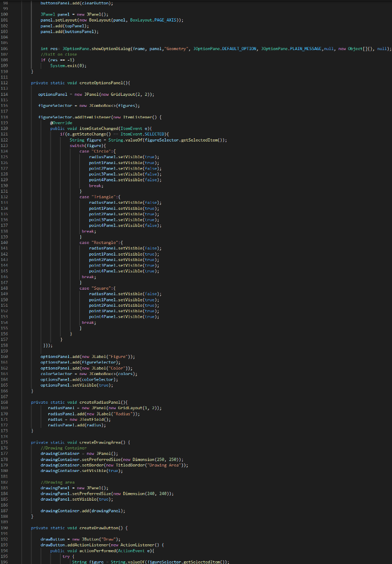Image resolution: width=392 pixels, height=564 pixels.
Task: Click the actionPerformed method signature
Action: click(x=101, y=551)
